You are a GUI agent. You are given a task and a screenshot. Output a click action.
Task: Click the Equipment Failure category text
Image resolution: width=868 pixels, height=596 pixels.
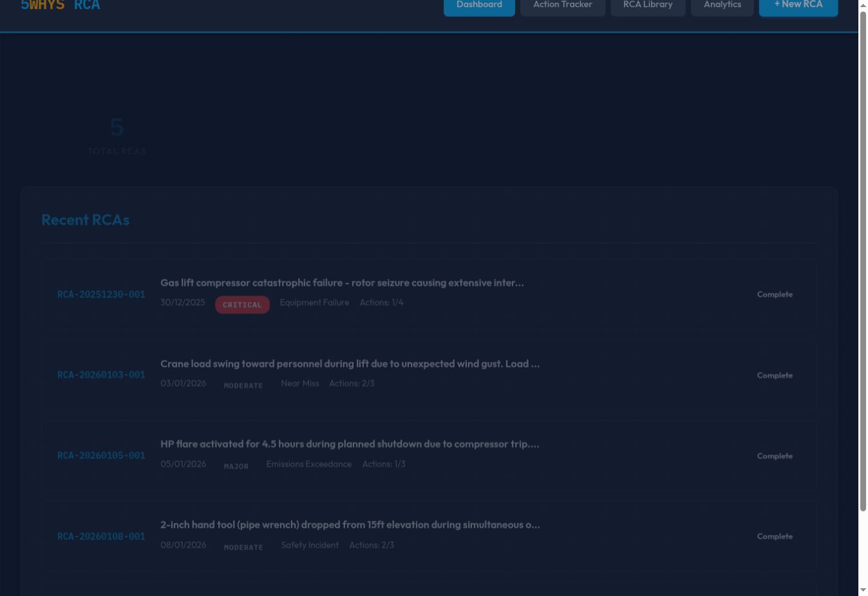point(314,303)
